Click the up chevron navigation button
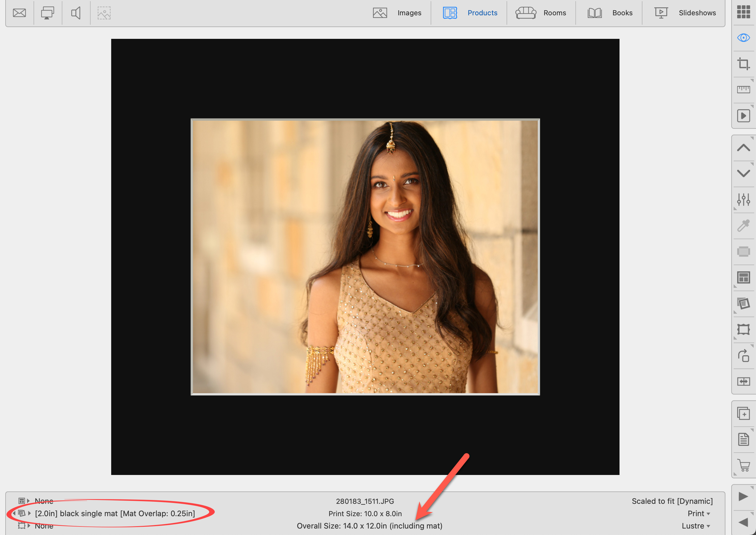756x535 pixels. tap(743, 148)
